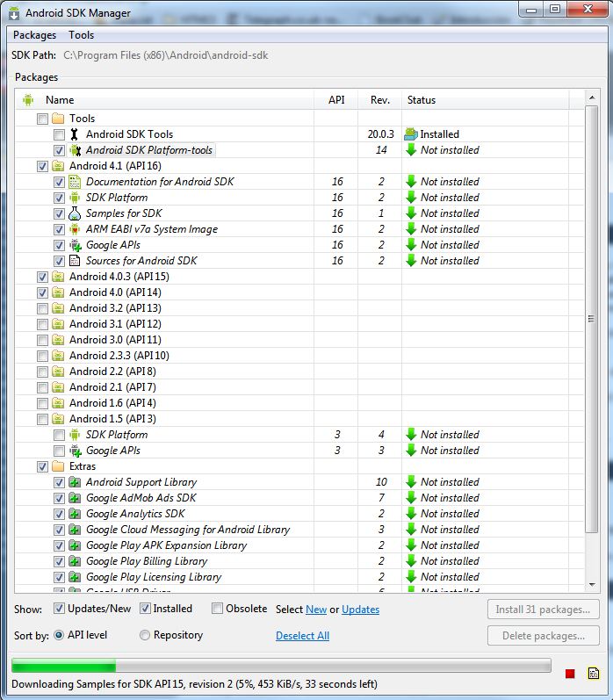Uncheck Android SDK Platform-tools checkbox
Screen dimensions: 613x700
pos(59,150)
